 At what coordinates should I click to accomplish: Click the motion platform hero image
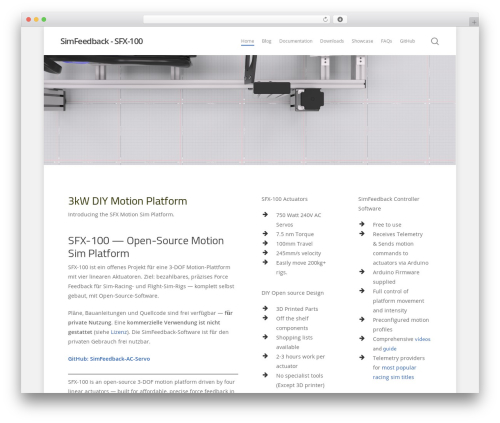(250, 110)
